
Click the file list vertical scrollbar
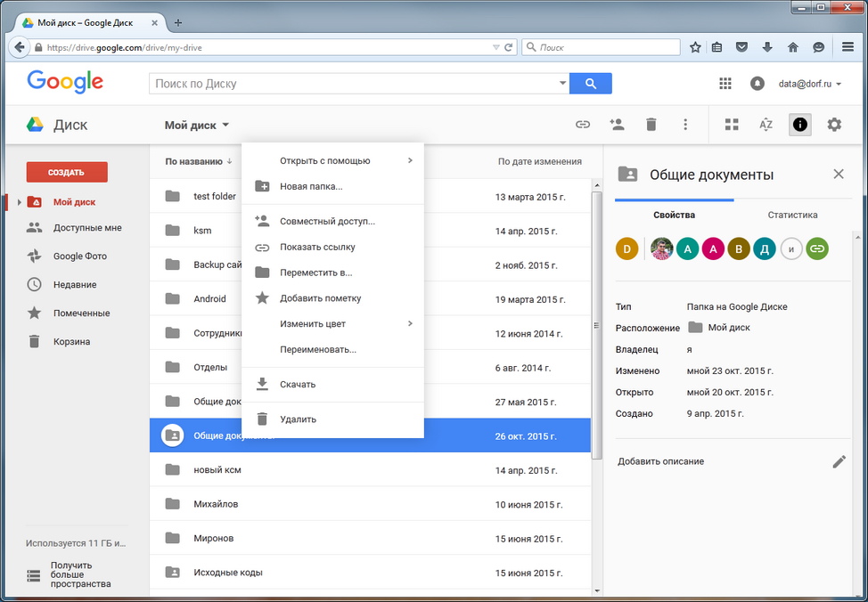[x=597, y=325]
